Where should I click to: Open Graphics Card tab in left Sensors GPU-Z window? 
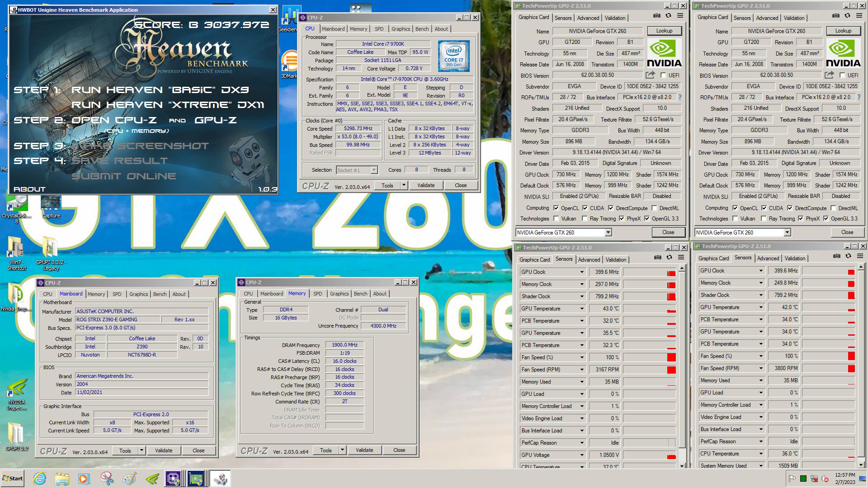534,260
